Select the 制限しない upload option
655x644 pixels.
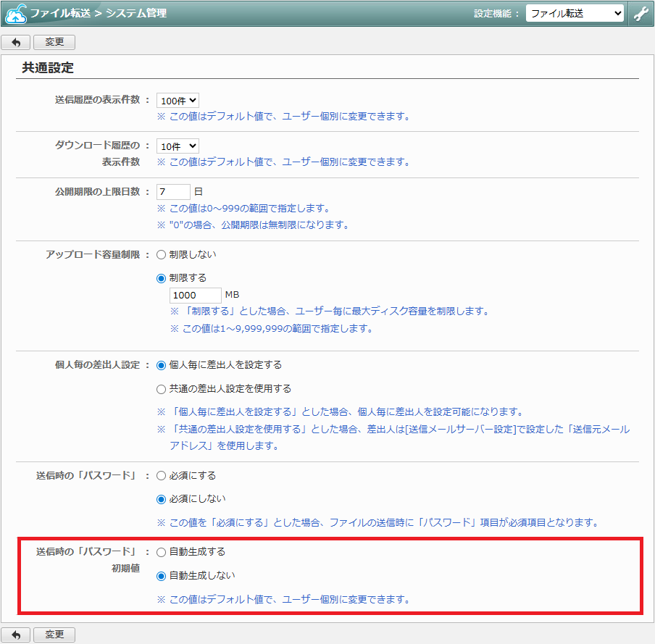click(x=162, y=255)
